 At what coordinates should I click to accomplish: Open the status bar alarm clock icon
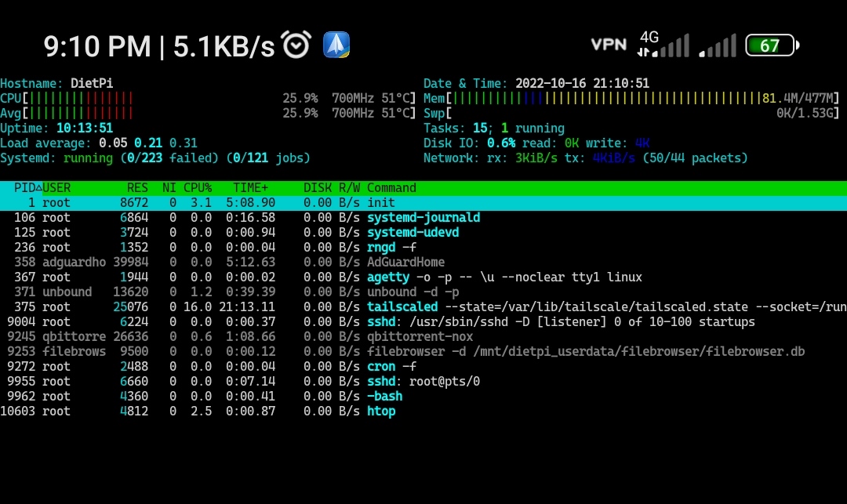296,45
